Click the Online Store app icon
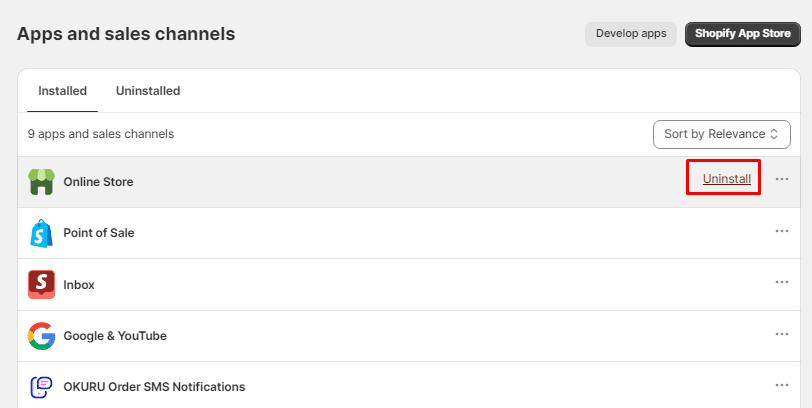Screen dimensions: 812x408 click(x=41, y=181)
